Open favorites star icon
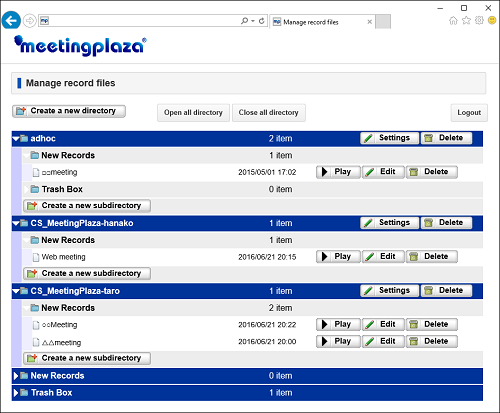 click(x=466, y=21)
